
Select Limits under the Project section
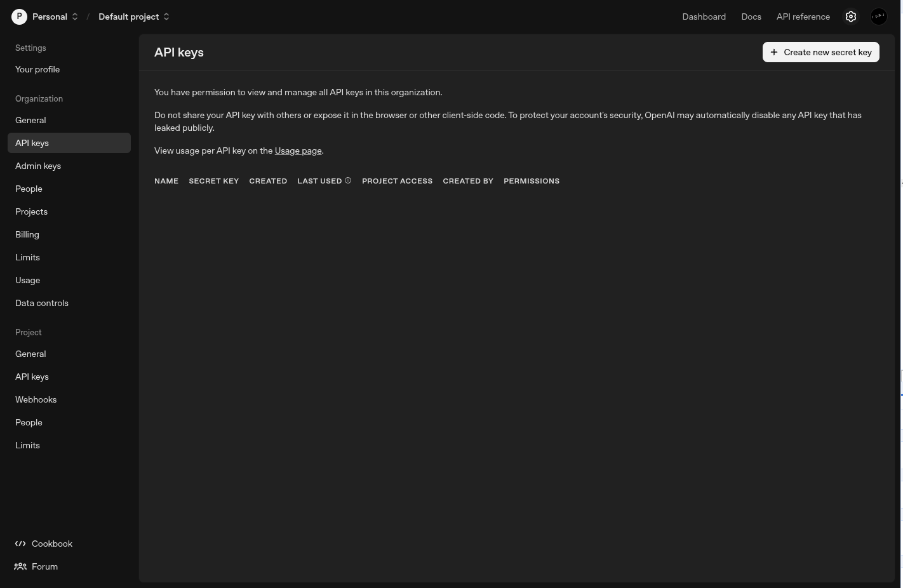[x=69, y=445]
